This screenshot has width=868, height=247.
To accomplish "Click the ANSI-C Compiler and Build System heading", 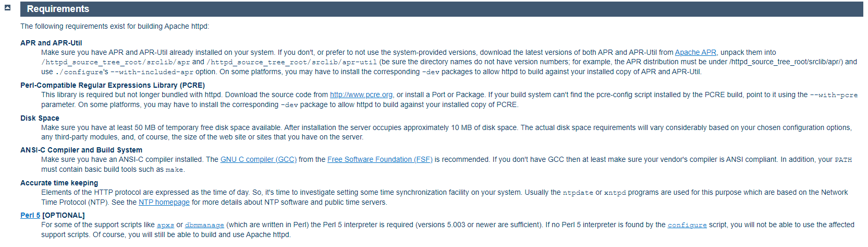I will click(81, 150).
